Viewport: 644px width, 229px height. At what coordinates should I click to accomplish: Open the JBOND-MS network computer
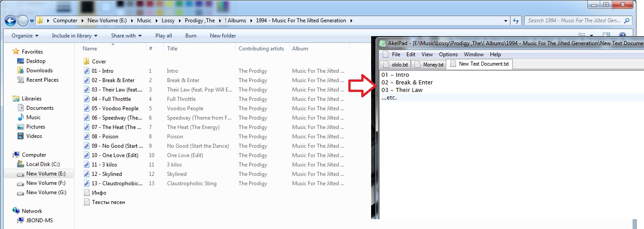[x=39, y=221]
